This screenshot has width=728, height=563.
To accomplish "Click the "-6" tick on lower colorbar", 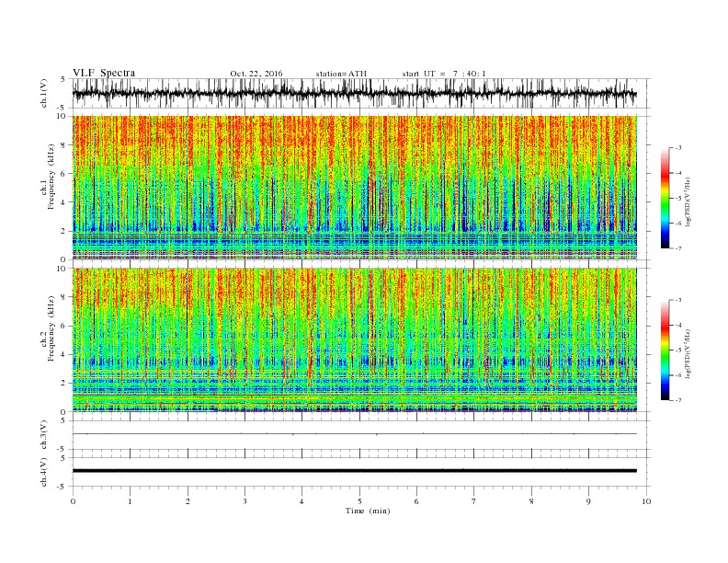I will (x=678, y=375).
